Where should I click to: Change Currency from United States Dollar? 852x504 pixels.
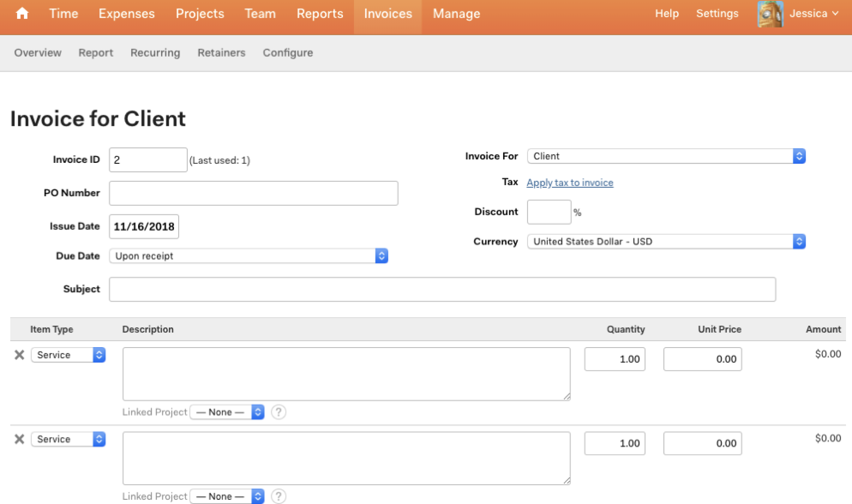click(666, 241)
